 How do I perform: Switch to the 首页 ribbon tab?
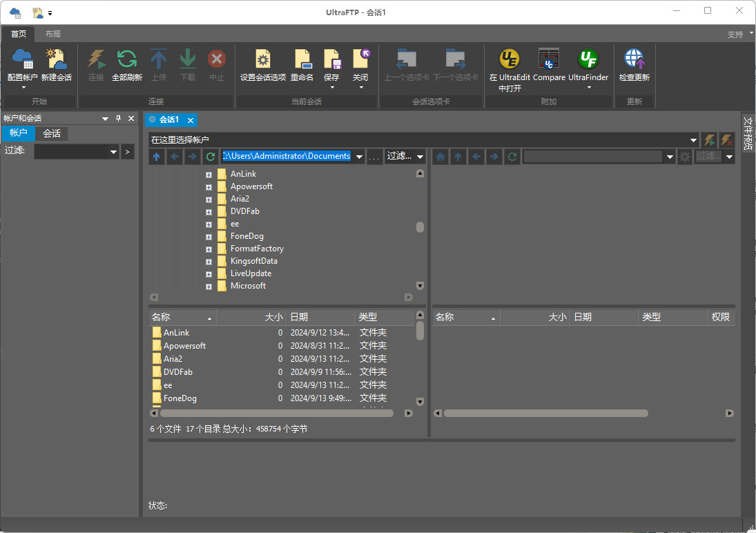click(x=19, y=34)
